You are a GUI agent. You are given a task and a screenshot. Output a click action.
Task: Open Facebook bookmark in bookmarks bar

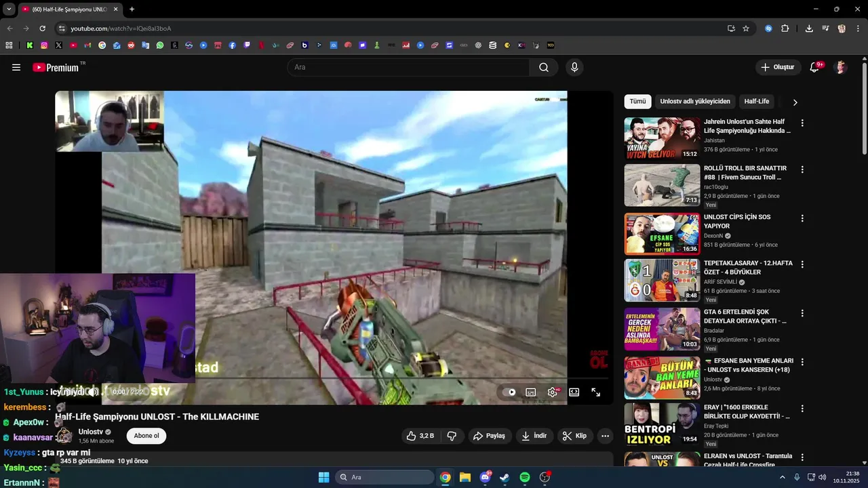point(233,45)
